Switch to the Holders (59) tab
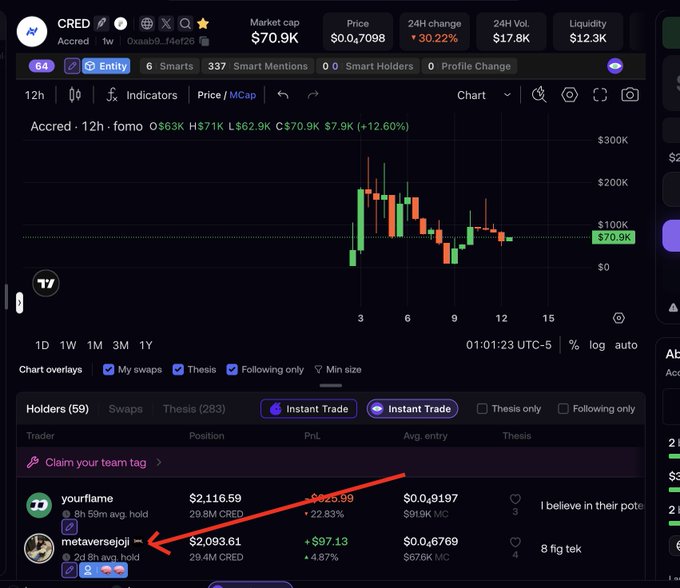The height and width of the screenshot is (588, 680). tap(57, 409)
